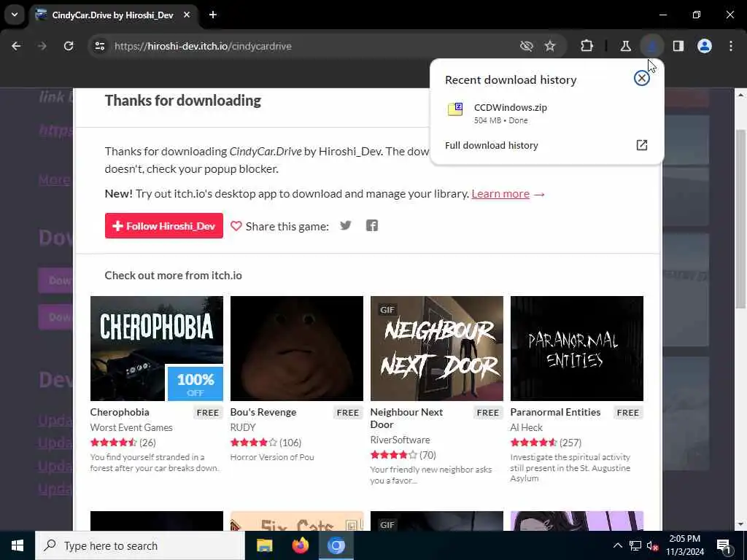Click the external-link icon beside Full download history

click(642, 145)
